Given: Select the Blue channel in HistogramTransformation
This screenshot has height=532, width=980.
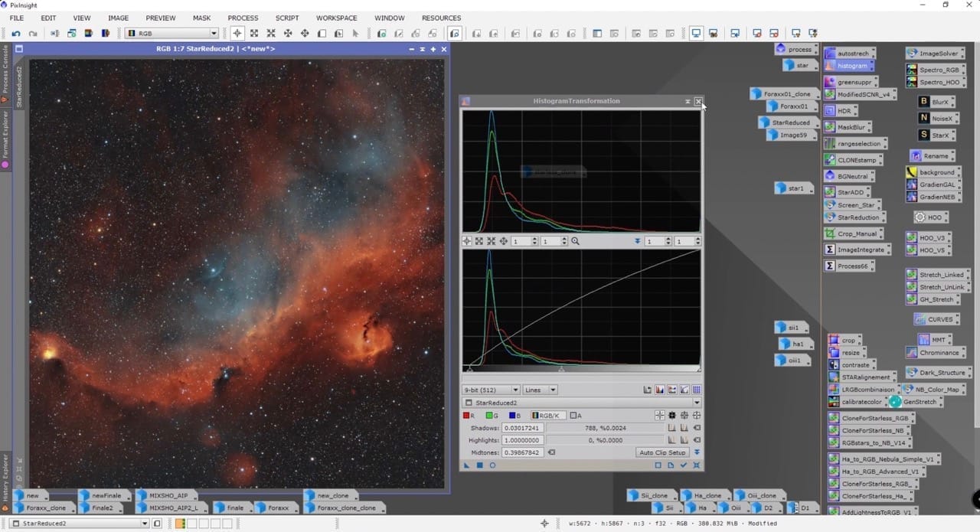Looking at the screenshot, I should pyautogui.click(x=514, y=416).
